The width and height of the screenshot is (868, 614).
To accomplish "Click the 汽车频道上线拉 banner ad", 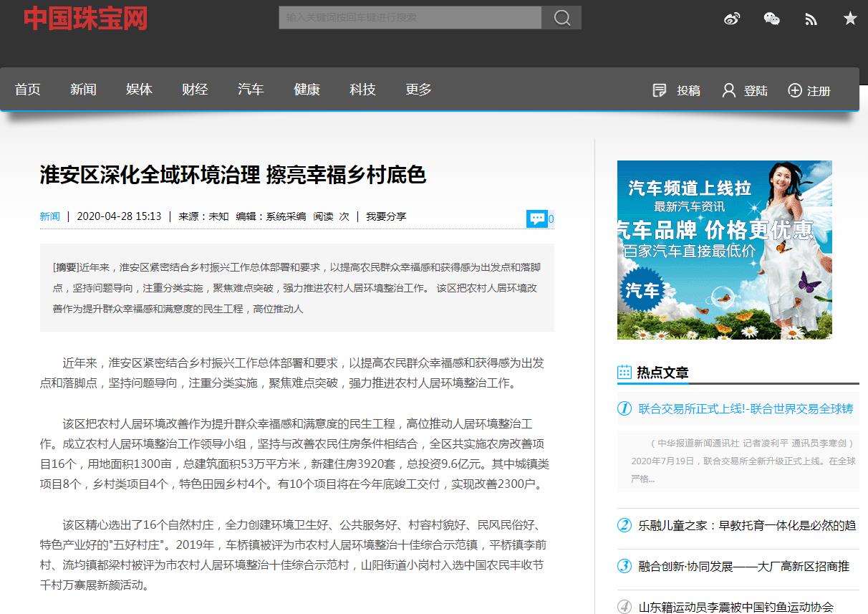I will pyautogui.click(x=725, y=250).
